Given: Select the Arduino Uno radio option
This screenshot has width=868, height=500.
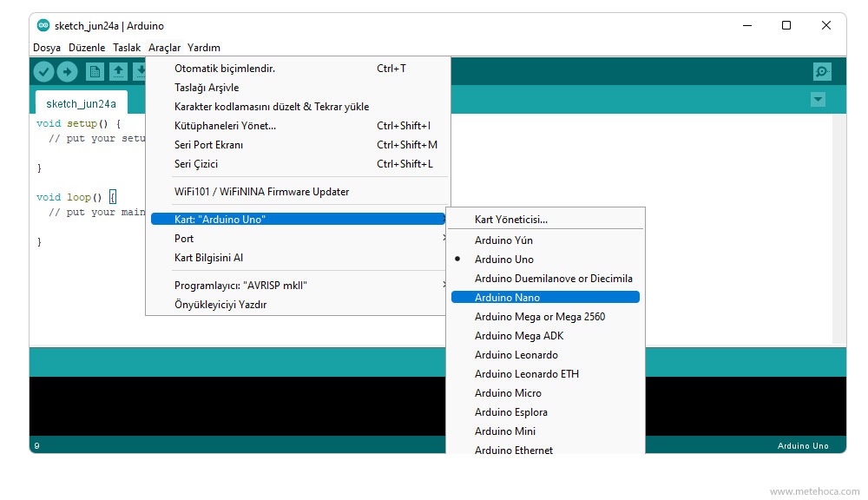Looking at the screenshot, I should [x=545, y=260].
